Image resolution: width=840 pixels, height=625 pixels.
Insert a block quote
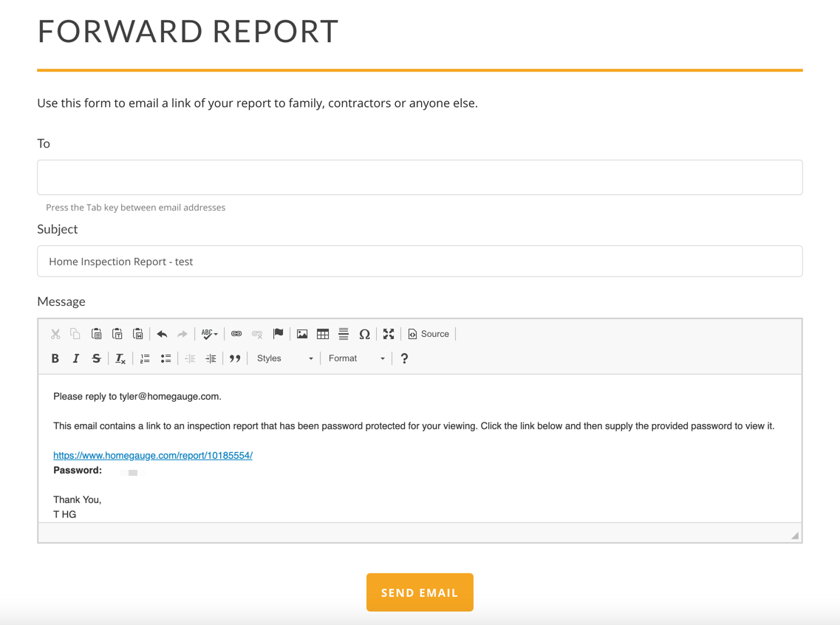235,358
